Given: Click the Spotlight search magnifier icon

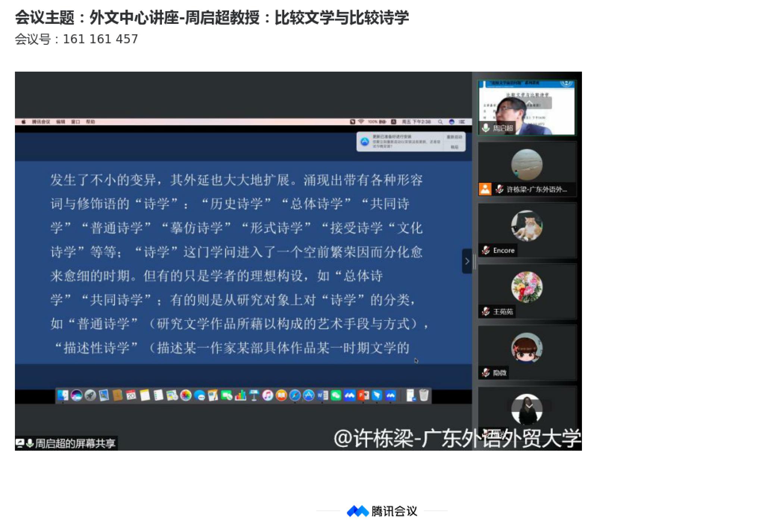Looking at the screenshot, I should [x=440, y=122].
